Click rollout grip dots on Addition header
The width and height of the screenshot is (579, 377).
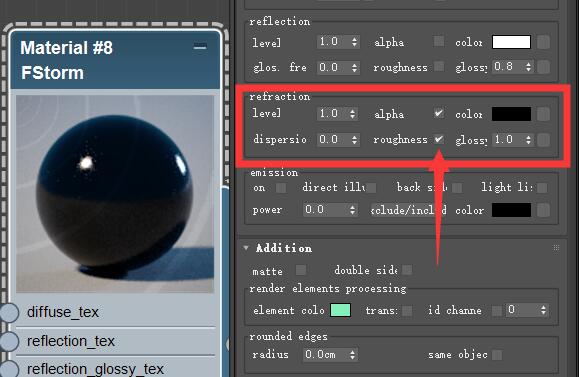tap(556, 248)
